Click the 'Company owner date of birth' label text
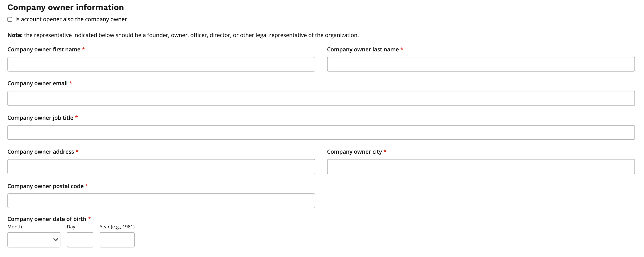 point(47,219)
